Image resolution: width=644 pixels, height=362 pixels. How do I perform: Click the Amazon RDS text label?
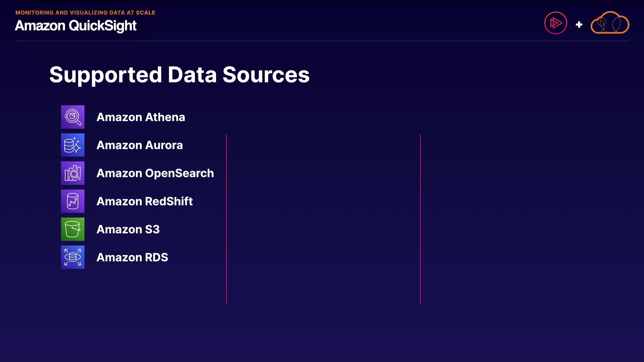tap(132, 257)
